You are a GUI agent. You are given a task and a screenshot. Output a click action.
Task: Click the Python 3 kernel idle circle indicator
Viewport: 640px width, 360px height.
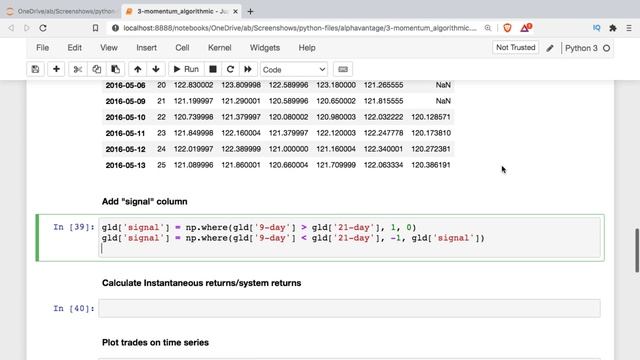click(x=607, y=48)
